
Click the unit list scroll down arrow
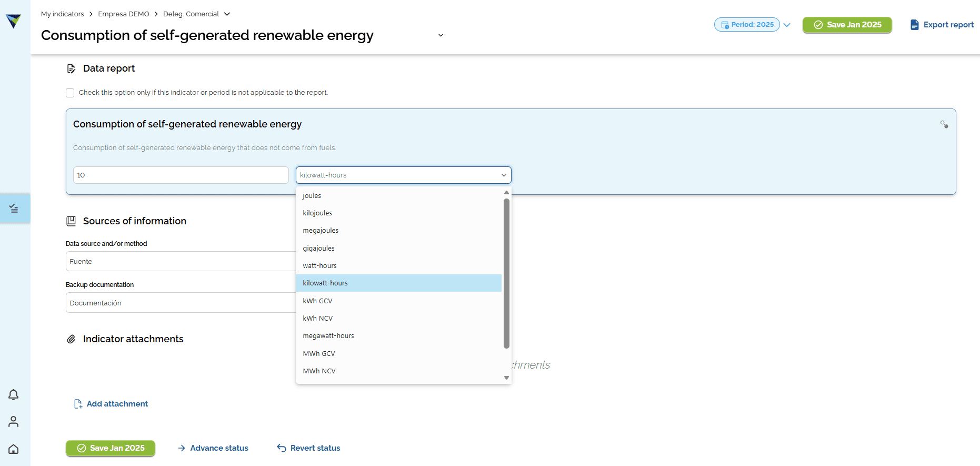[x=506, y=378]
